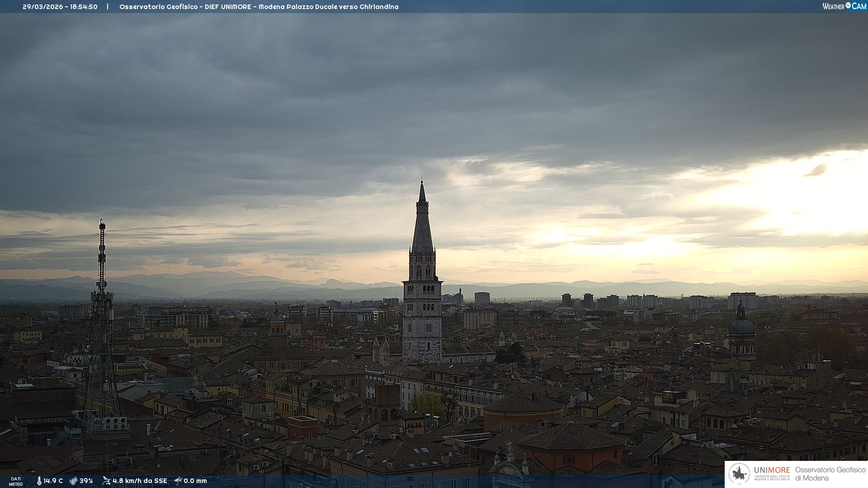The image size is (868, 488).
Task: Click the camera lens in WeatherCam logo
Action: click(x=848, y=5)
